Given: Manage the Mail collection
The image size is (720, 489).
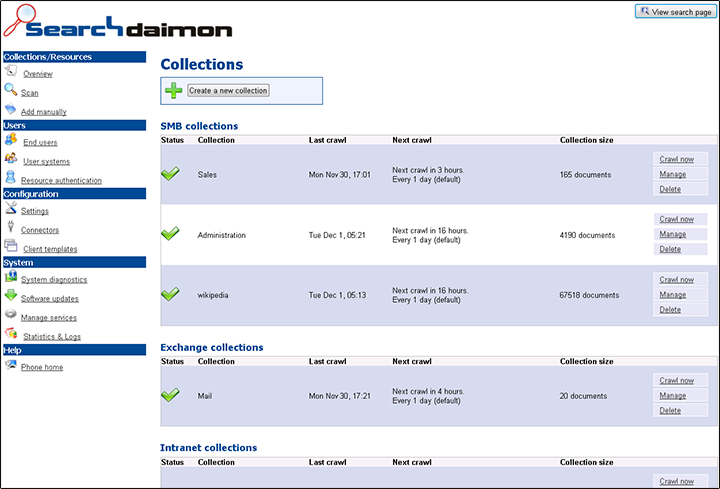Looking at the screenshot, I should tap(673, 396).
